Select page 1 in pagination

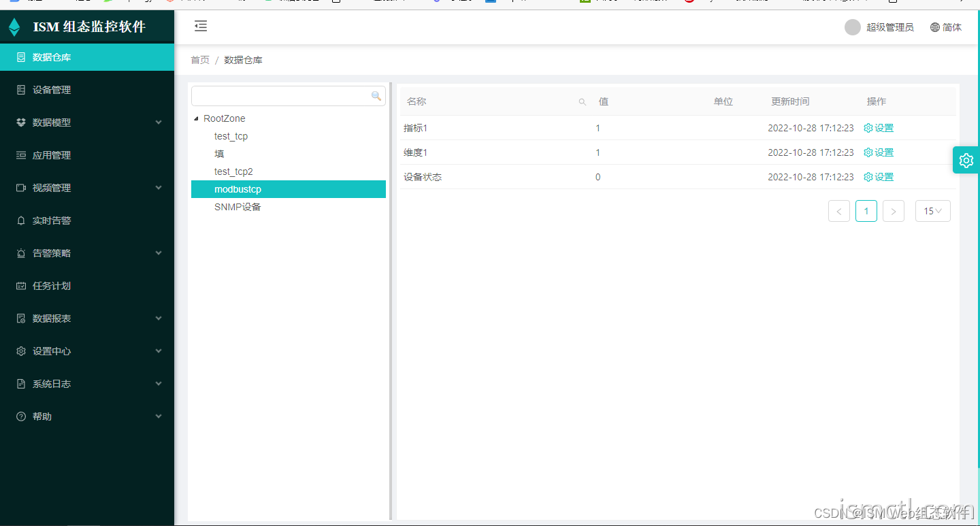tap(866, 211)
